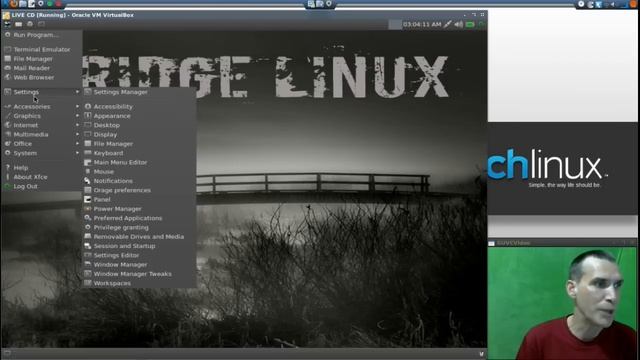Click the Help question mark icon
Screen dimensions: 640x360
point(7,168)
